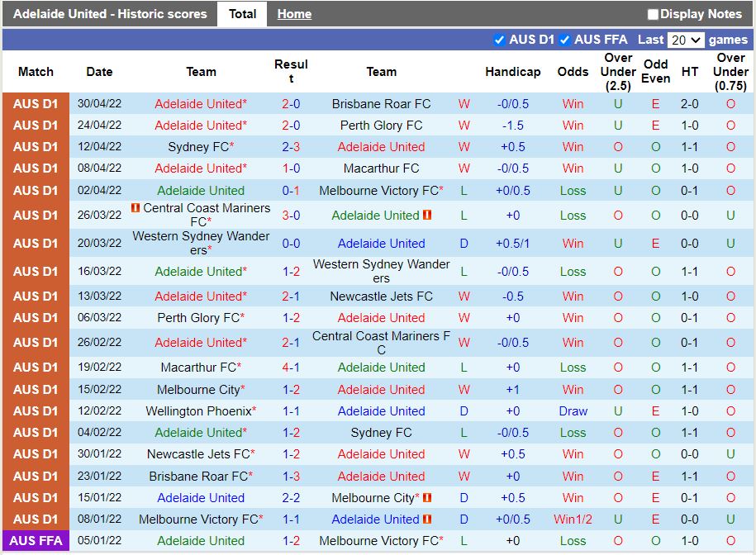756x555 pixels.
Task: Disable the AUS FFA filter checkbox
Action: (565, 39)
